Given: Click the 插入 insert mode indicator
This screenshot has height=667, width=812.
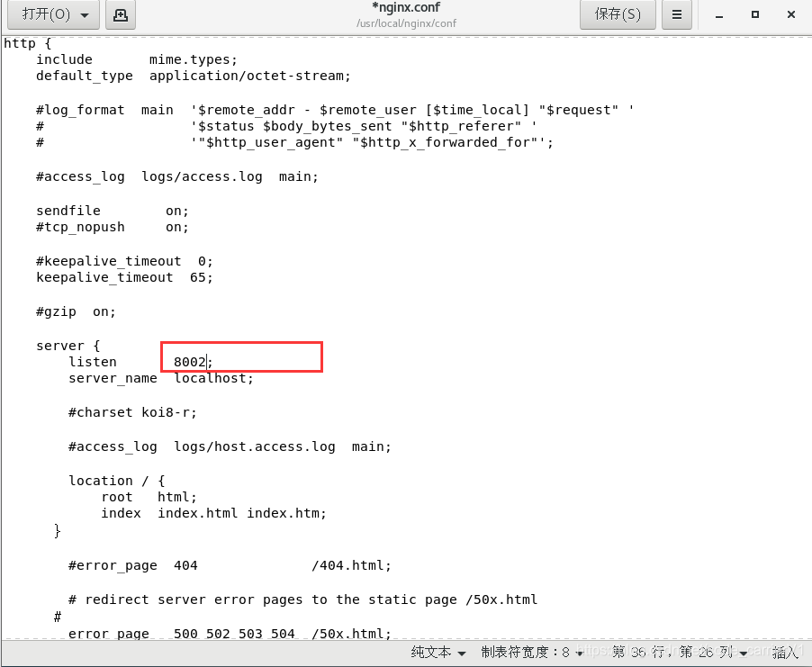Looking at the screenshot, I should click(x=785, y=653).
